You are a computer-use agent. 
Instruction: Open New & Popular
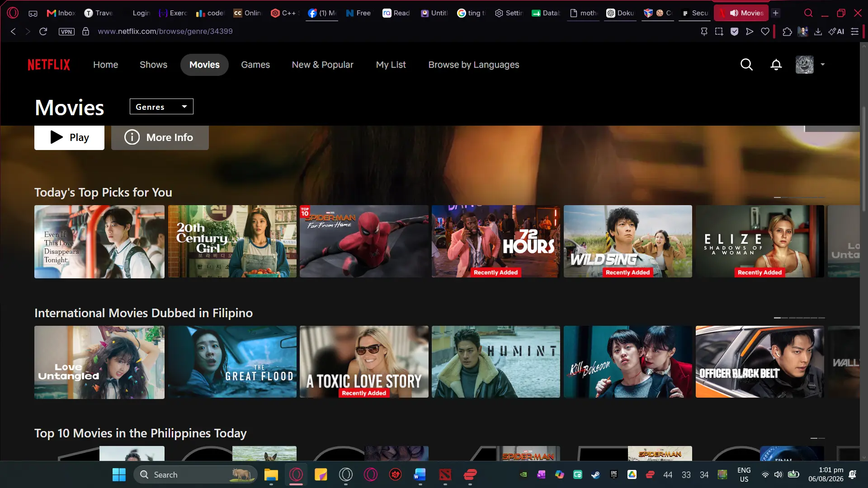click(x=322, y=65)
